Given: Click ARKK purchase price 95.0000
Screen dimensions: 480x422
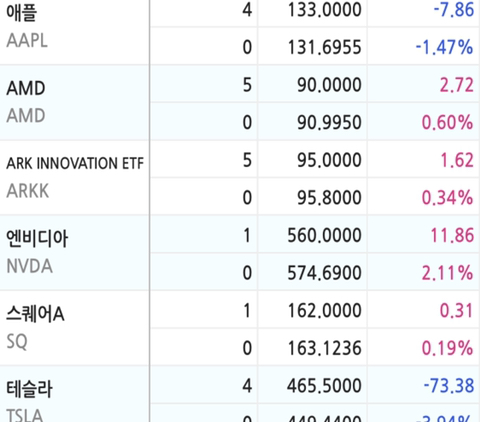Looking at the screenshot, I should (329, 160).
